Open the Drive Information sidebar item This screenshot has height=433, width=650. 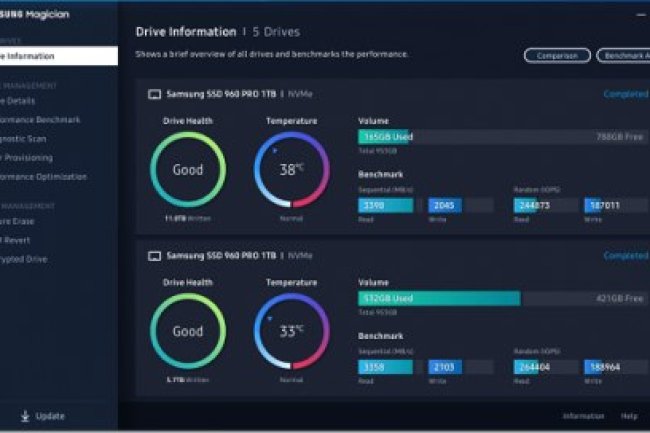pos(59,56)
